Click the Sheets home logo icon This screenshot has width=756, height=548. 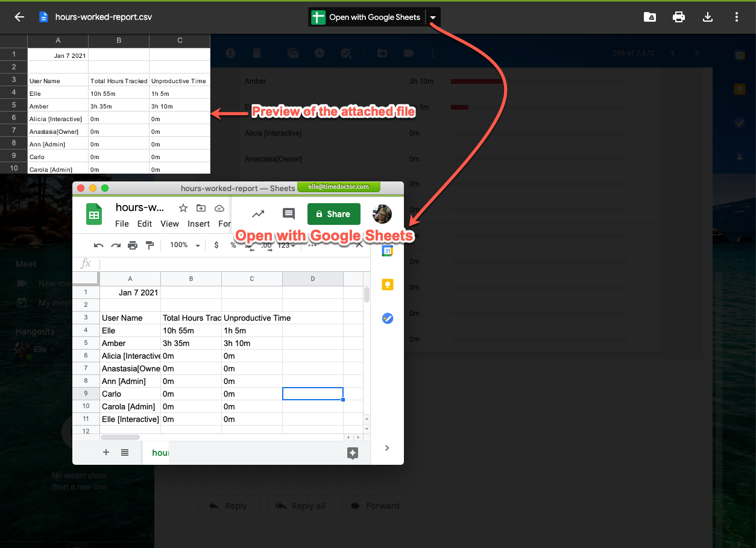tap(94, 214)
